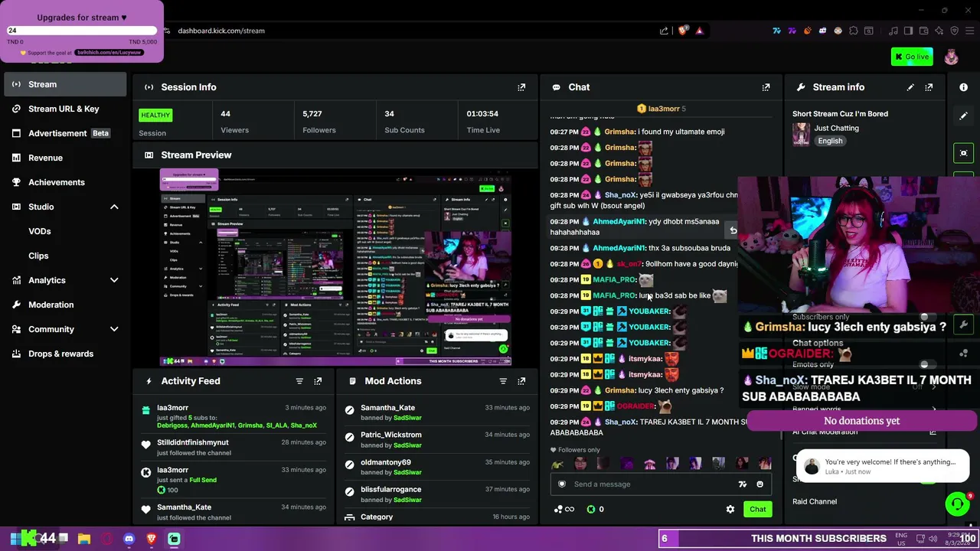Open Brave VPN shield icon
This screenshot has width=980, height=551.
(954, 31)
